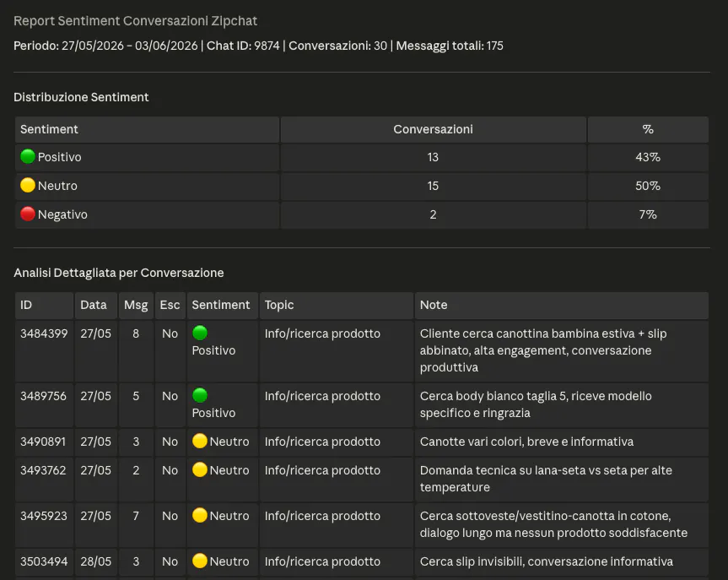
Task: Click 'Analisi Dettagliata per Conversazione' heading
Action: (119, 273)
